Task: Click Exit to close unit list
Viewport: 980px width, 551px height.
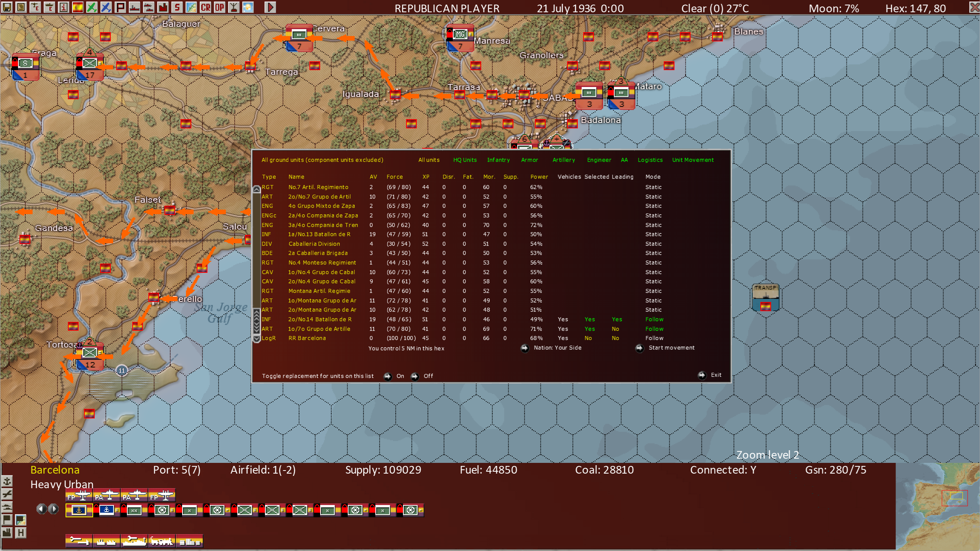Action: point(702,375)
